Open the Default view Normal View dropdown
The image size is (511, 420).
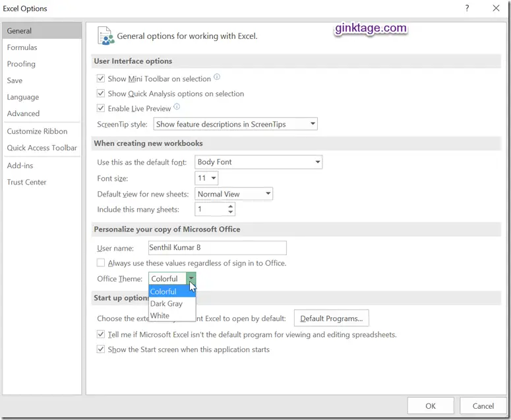pos(233,194)
